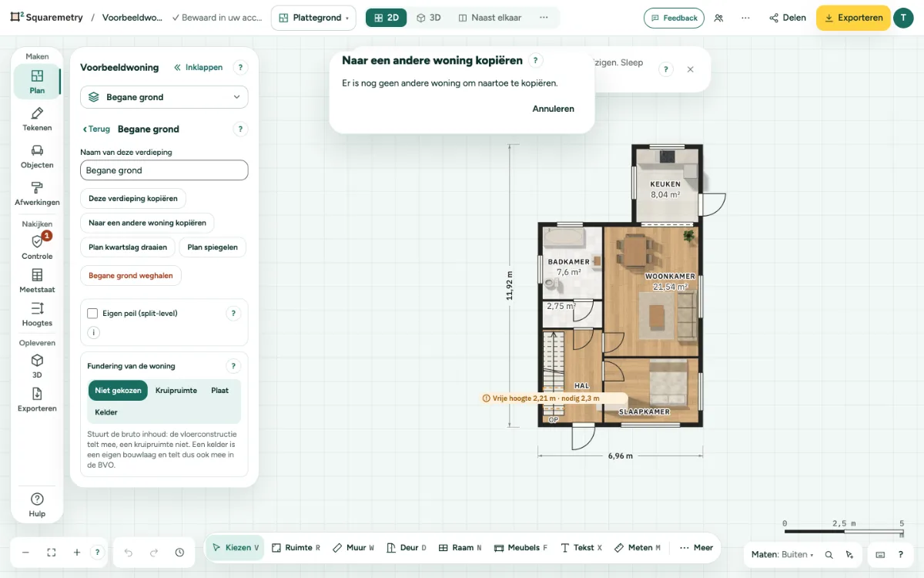Select Kelder foundation option
The width and height of the screenshot is (924, 578).
coord(106,412)
